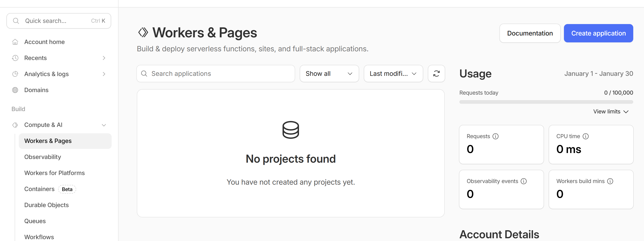
Task: Click the 0 / 100,000 requests value
Action: click(x=619, y=93)
